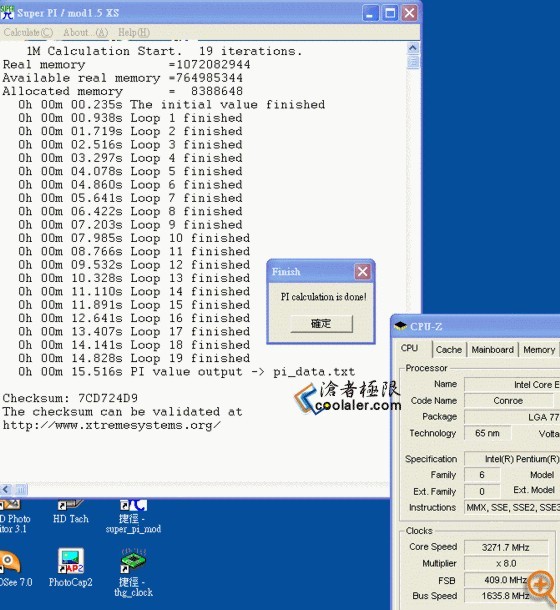The height and width of the screenshot is (610, 560).
Task: Close the Finish dialog with its X
Action: pyautogui.click(x=362, y=272)
